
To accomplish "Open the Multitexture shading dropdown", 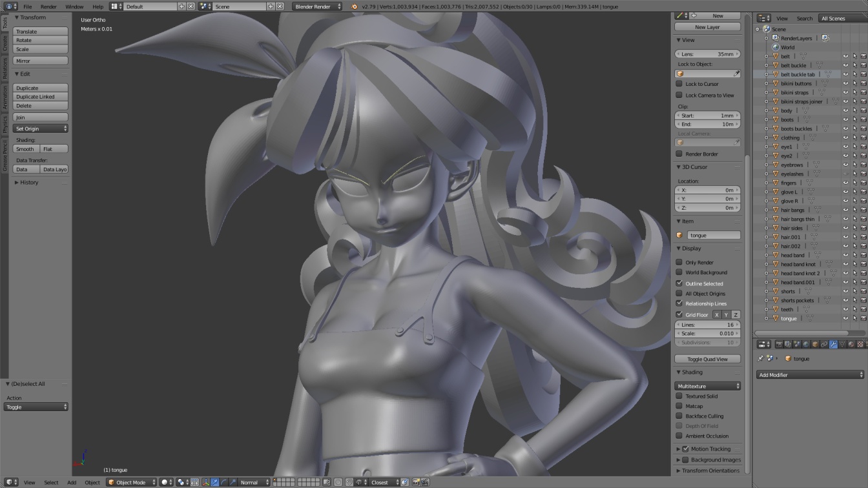I will [x=707, y=386].
